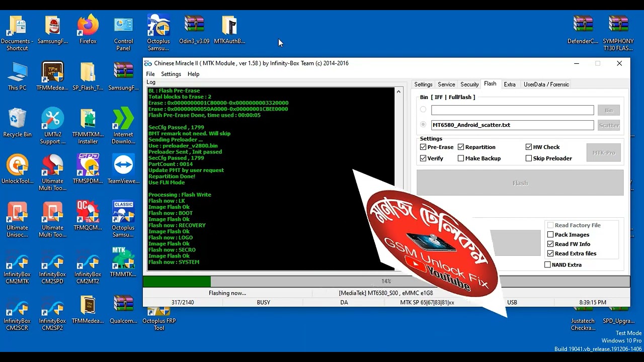Viewport: 644px width, 362px height.
Task: Select the MTKAuthB... folder icon
Action: pos(229,30)
